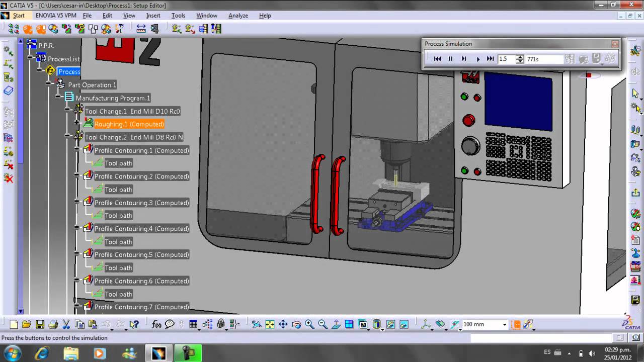Select Profile Contouring.5 (Computed)
The height and width of the screenshot is (362, 644).
tap(142, 255)
